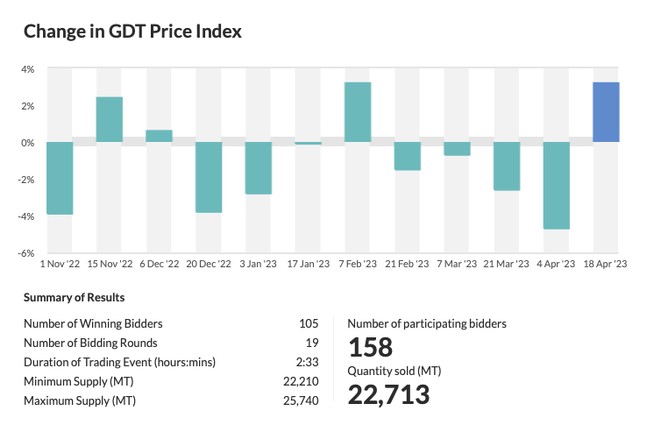
Task: Select the 7 Mar '23 bar
Action: coord(457,149)
